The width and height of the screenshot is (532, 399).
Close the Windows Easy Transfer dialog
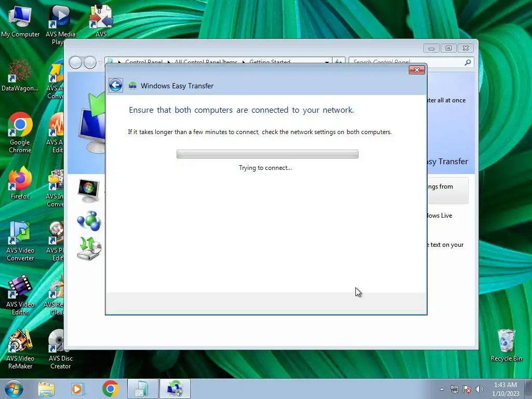click(417, 70)
